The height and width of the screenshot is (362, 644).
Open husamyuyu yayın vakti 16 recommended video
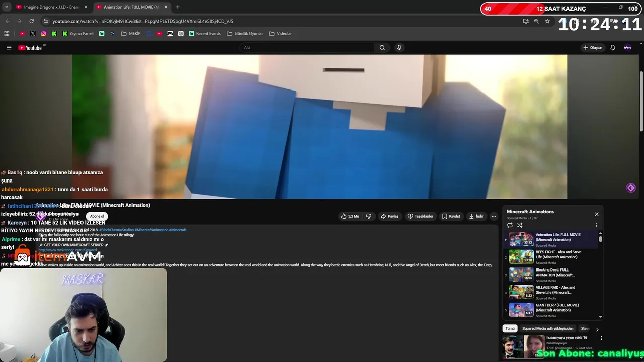[566, 338]
